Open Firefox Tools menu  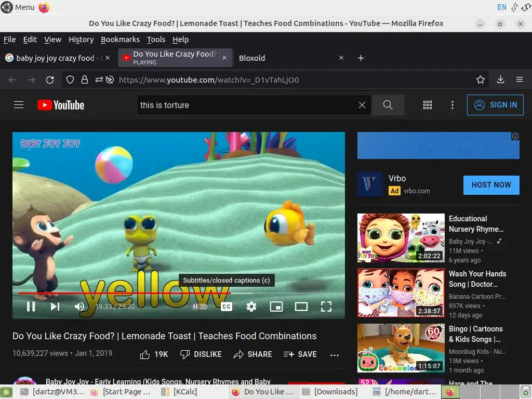[x=156, y=39]
